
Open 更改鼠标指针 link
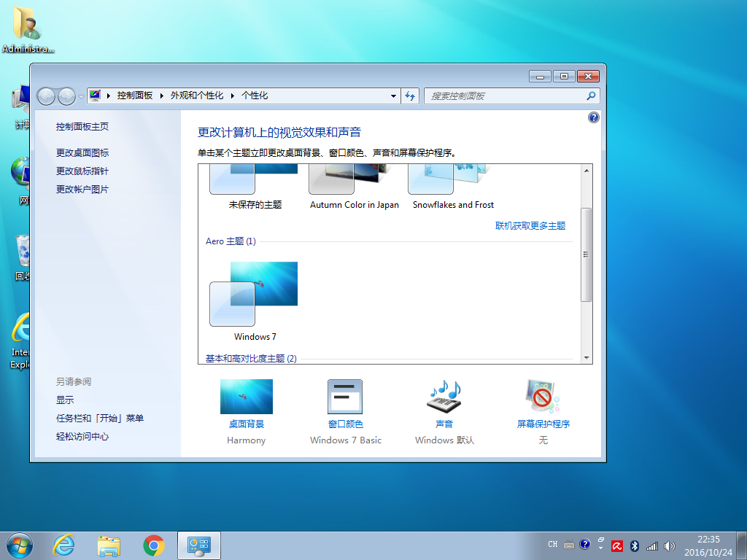82,171
